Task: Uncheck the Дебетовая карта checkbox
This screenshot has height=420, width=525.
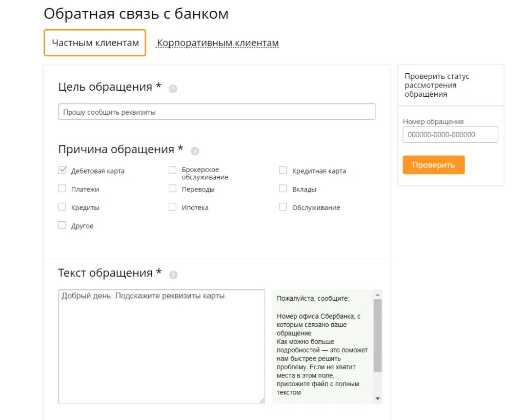Action: [63, 171]
